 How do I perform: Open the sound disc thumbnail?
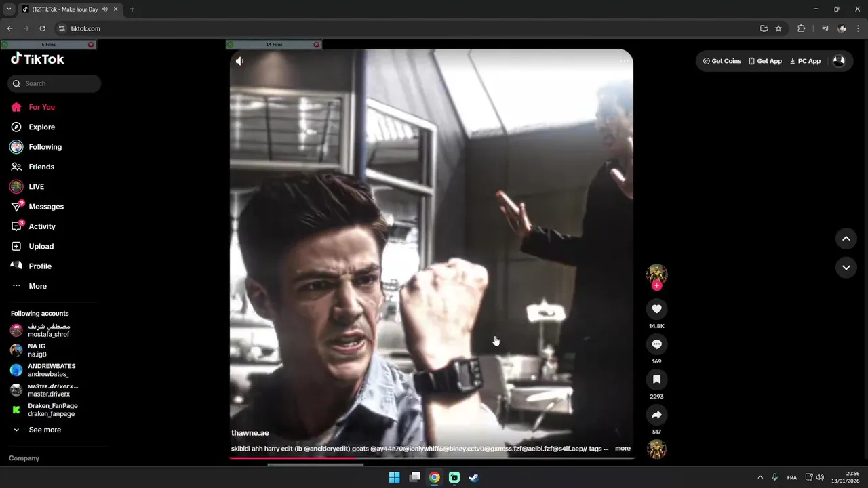click(x=656, y=449)
